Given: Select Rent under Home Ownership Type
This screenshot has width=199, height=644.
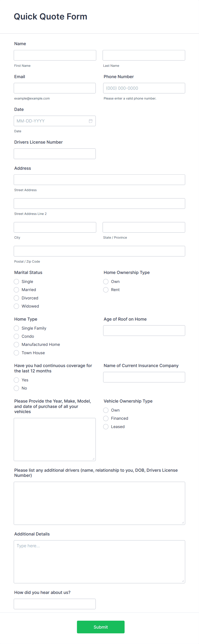Looking at the screenshot, I should (105, 290).
